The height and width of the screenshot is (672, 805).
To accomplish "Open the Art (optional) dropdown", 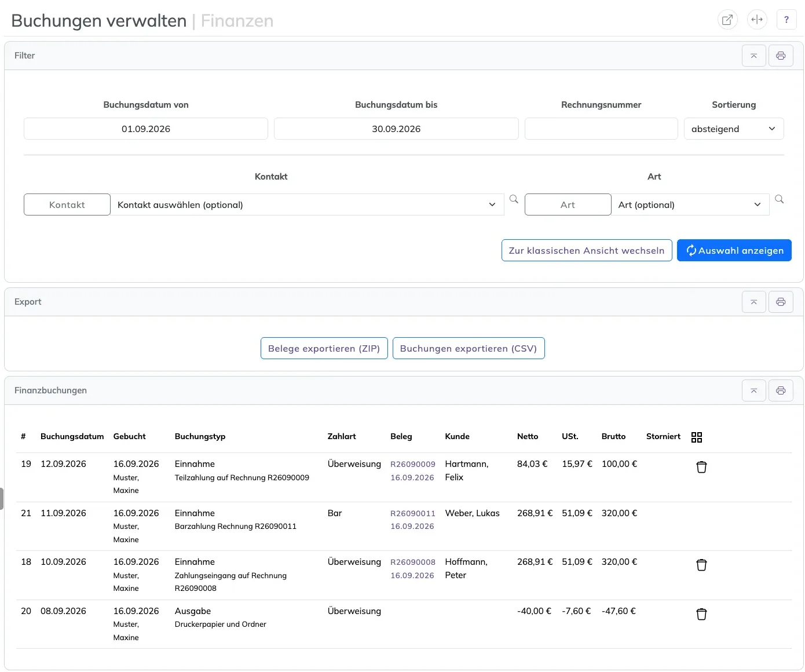I will (690, 204).
